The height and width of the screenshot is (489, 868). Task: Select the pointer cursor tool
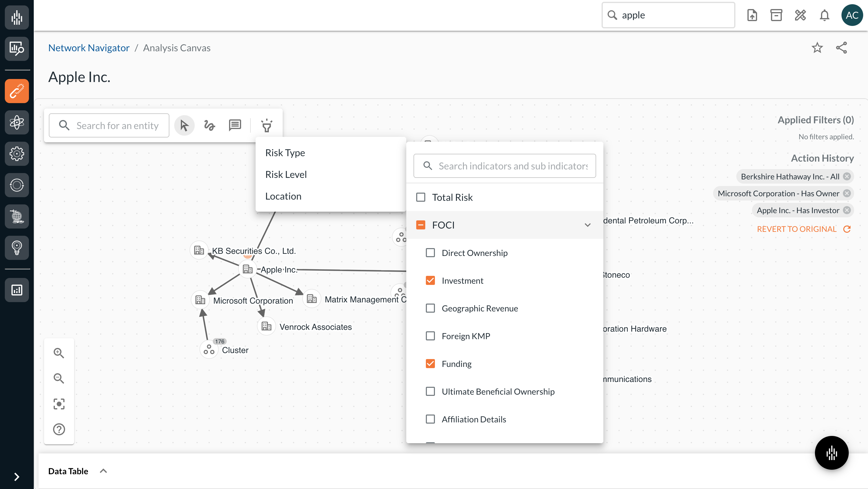pyautogui.click(x=184, y=125)
